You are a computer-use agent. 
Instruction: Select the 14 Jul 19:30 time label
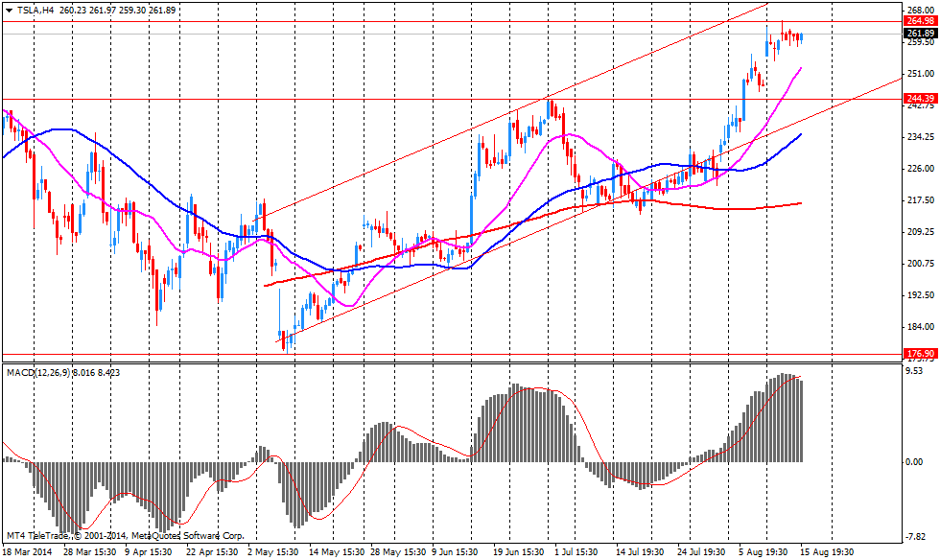pyautogui.click(x=639, y=551)
